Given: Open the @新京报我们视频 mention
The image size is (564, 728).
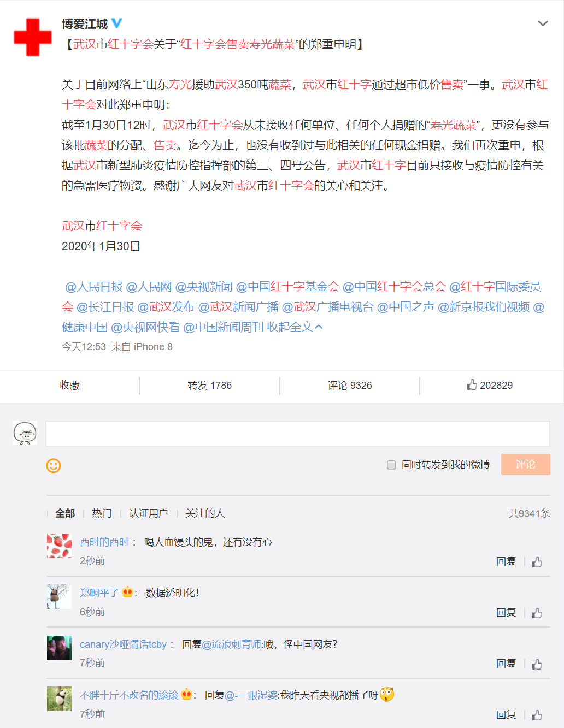Looking at the screenshot, I should point(484,307).
